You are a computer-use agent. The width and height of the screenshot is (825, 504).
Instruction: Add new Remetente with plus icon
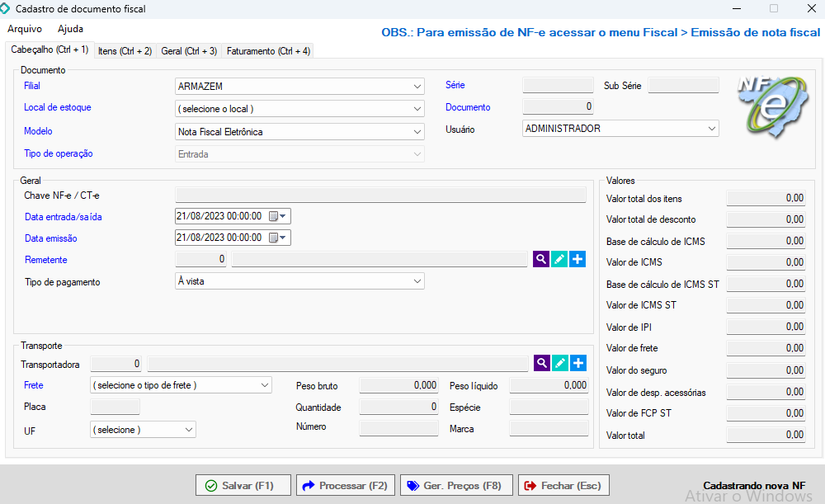coord(577,259)
